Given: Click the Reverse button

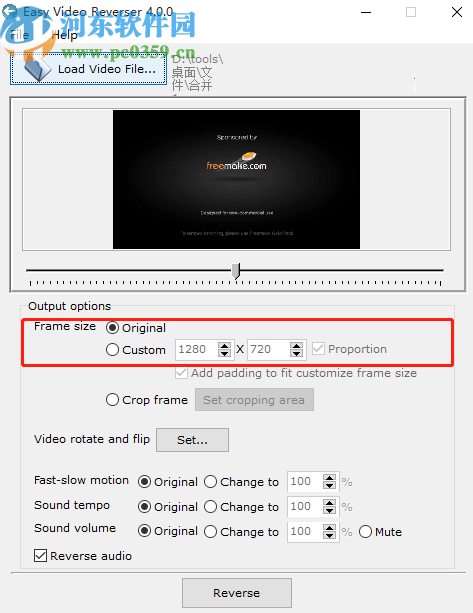Looking at the screenshot, I should [236, 593].
